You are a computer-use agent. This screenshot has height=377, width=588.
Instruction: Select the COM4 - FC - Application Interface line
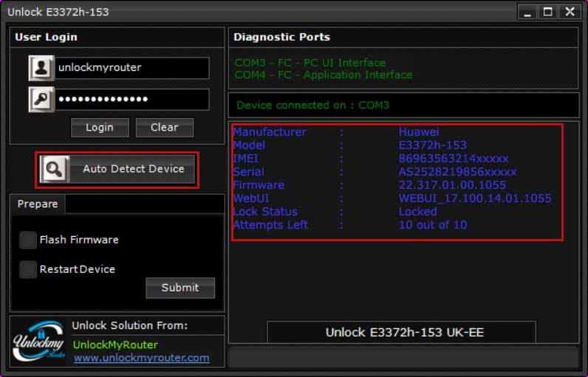click(324, 75)
